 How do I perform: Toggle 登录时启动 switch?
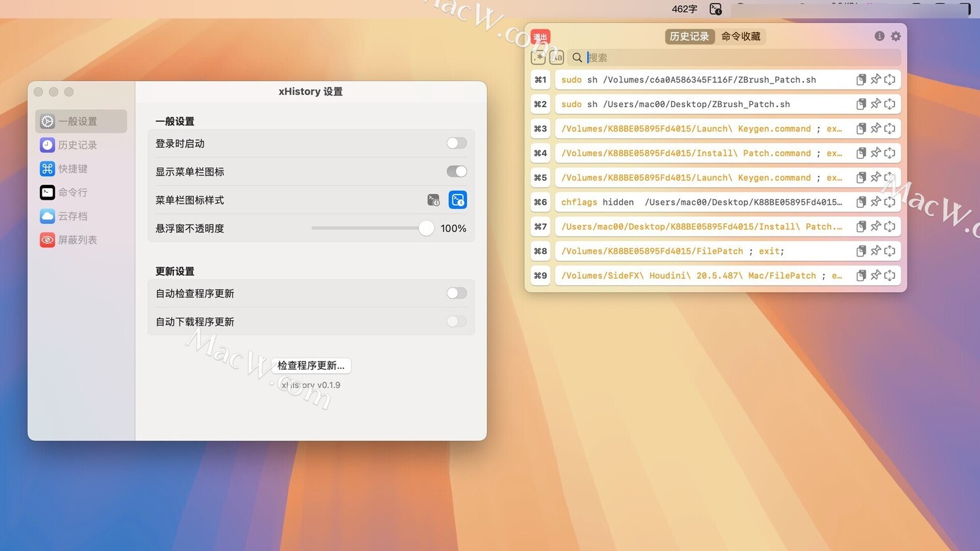coord(457,143)
